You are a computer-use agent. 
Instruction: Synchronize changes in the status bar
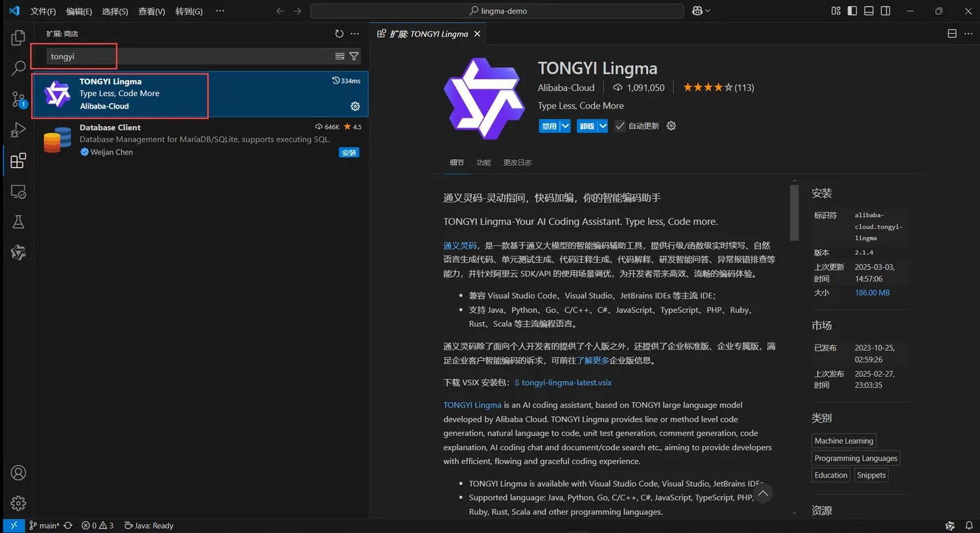click(x=68, y=525)
